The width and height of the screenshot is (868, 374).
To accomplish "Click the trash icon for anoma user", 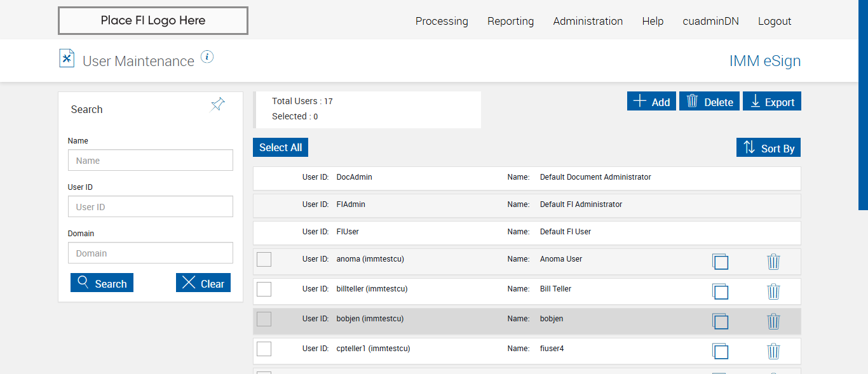I will point(773,262).
